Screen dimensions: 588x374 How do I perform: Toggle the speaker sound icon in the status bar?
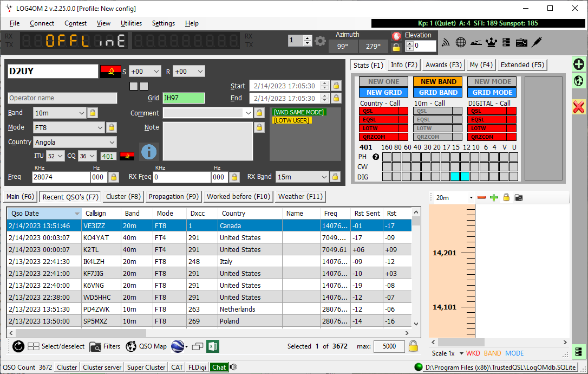233,367
